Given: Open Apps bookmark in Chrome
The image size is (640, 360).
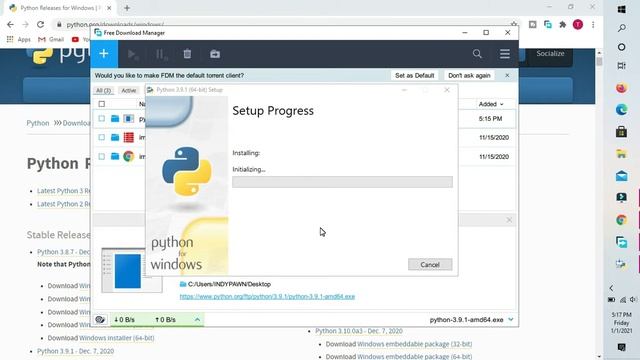Looking at the screenshot, I should 19,39.
